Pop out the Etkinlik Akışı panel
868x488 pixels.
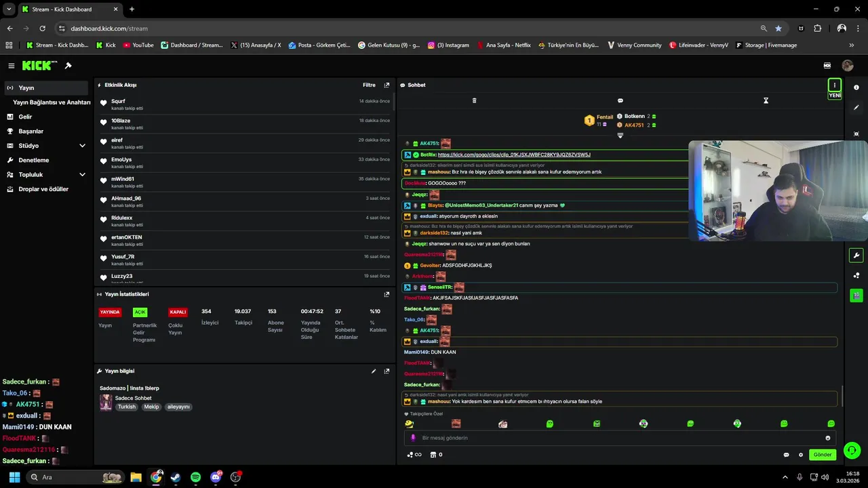click(x=387, y=85)
